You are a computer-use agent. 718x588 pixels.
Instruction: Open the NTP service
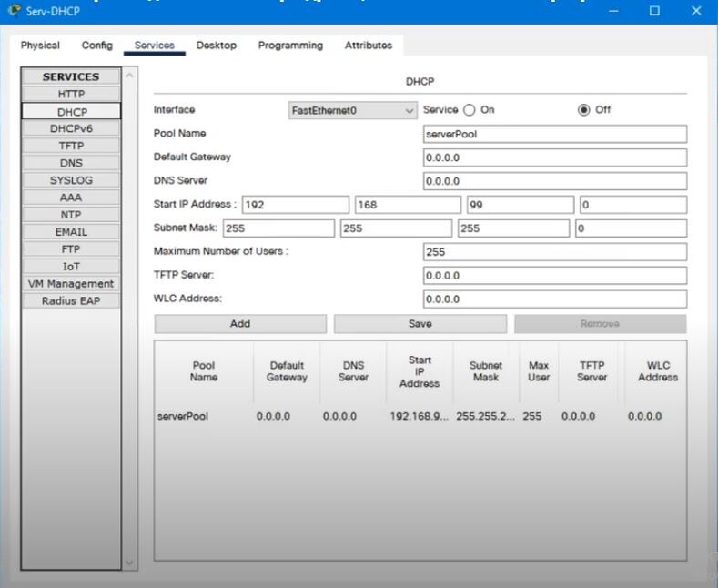coord(71,215)
